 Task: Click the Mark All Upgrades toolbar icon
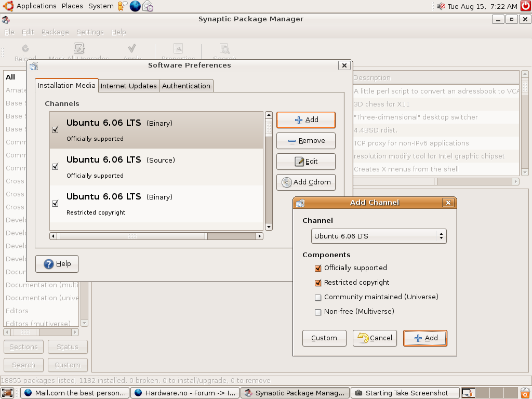pyautogui.click(x=79, y=48)
